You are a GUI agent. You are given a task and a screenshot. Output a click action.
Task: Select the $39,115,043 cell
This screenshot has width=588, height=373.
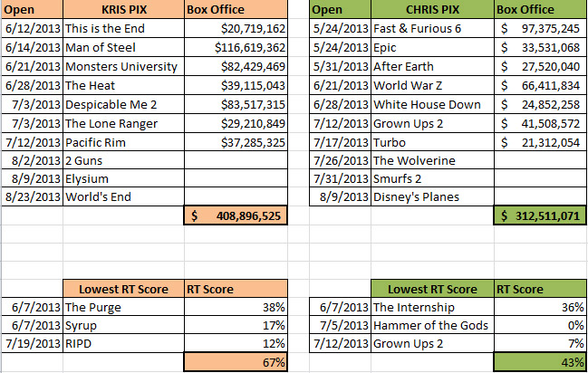tap(236, 86)
